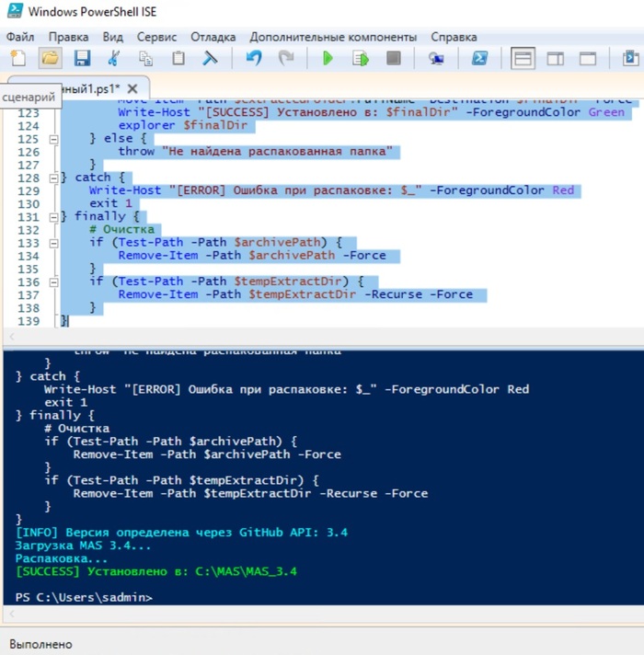This screenshot has height=655, width=644.
Task: Cut selected code with the scissors icon
Action: [x=114, y=59]
